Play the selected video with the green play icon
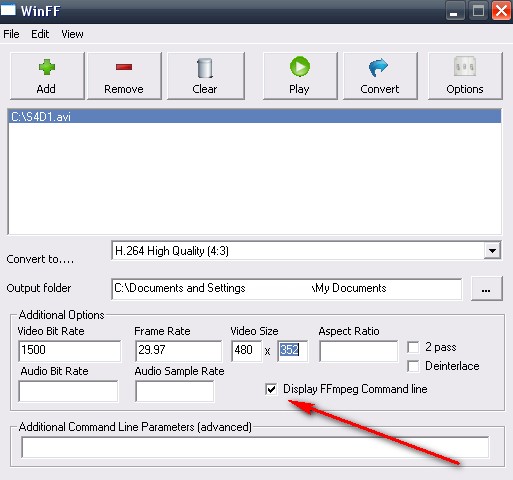Image resolution: width=513 pixels, height=480 pixels. point(300,66)
